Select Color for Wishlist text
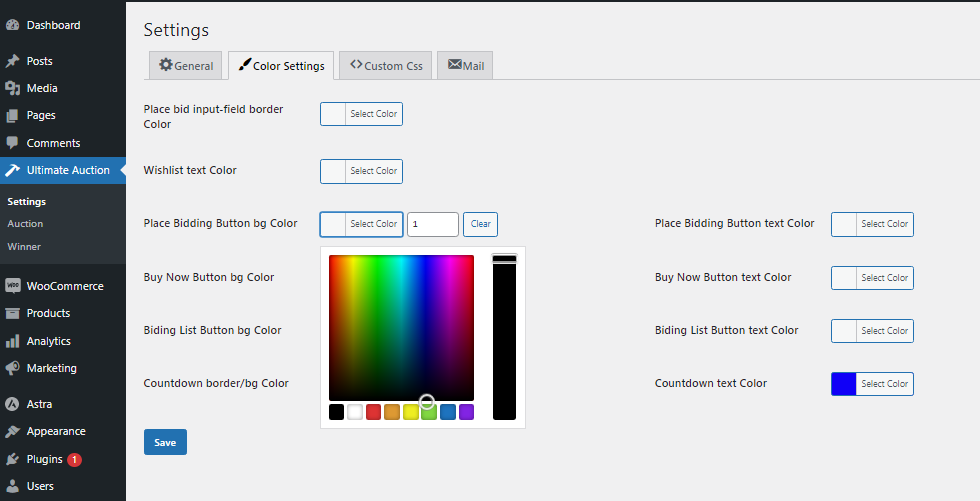 click(361, 171)
